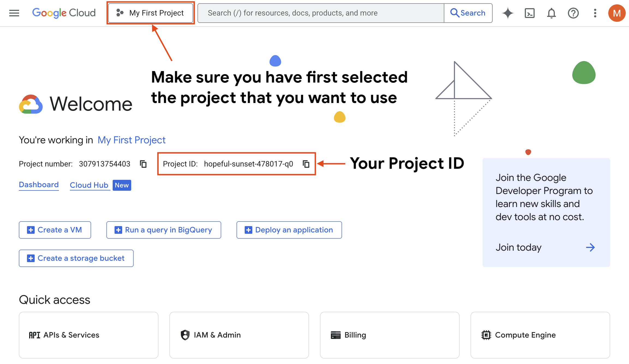Click Join today in Developer Program panel
The height and width of the screenshot is (364, 629).
point(518,247)
